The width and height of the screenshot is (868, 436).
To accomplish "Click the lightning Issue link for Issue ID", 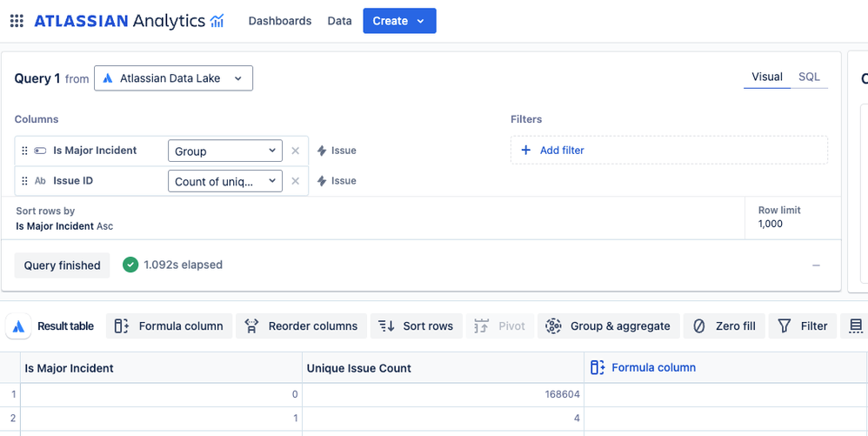I will [337, 181].
